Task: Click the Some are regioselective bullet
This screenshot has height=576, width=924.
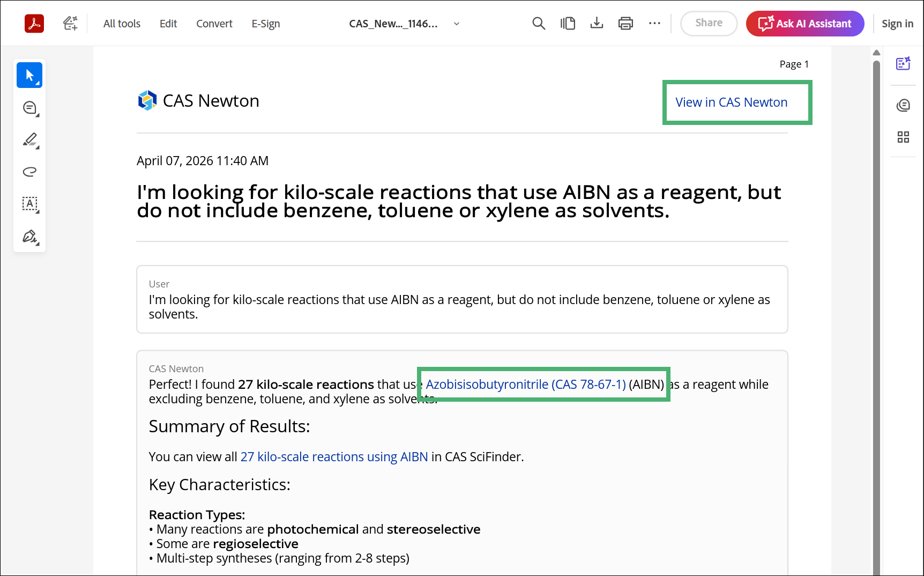Action: (x=223, y=544)
